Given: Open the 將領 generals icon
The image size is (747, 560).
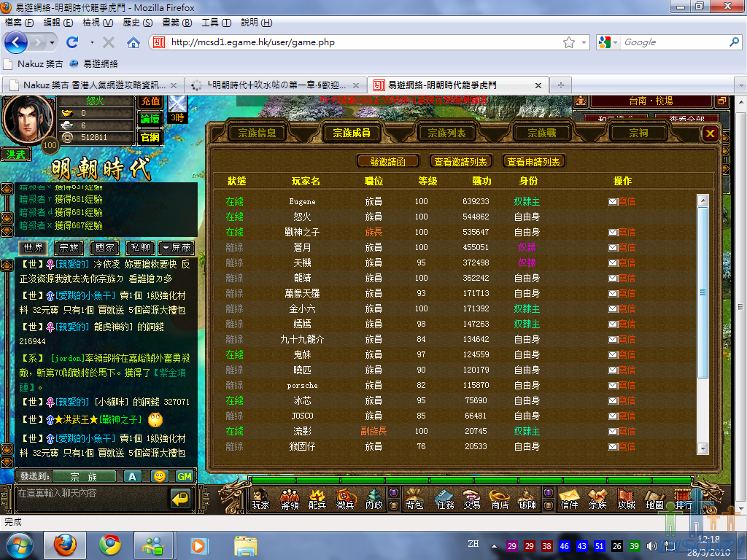Looking at the screenshot, I should click(289, 499).
